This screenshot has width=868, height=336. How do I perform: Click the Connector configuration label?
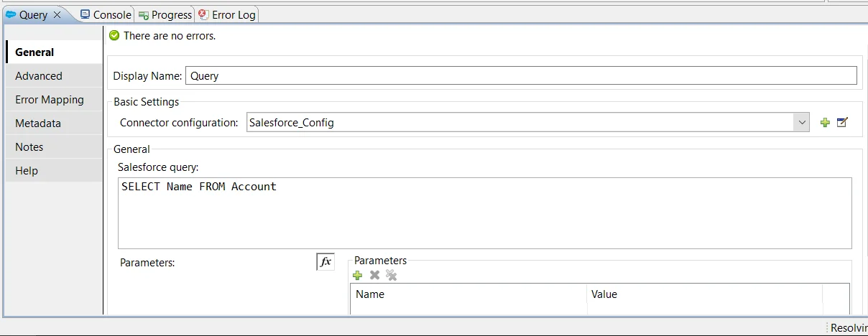[x=179, y=123]
